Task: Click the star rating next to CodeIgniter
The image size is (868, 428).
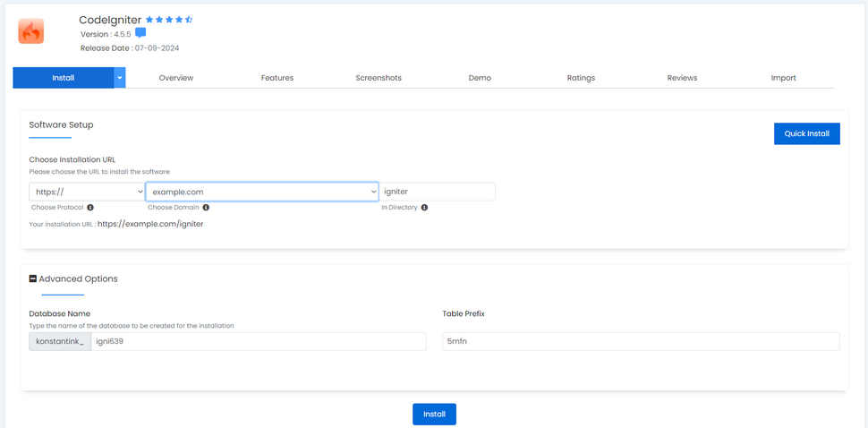Action: [169, 20]
